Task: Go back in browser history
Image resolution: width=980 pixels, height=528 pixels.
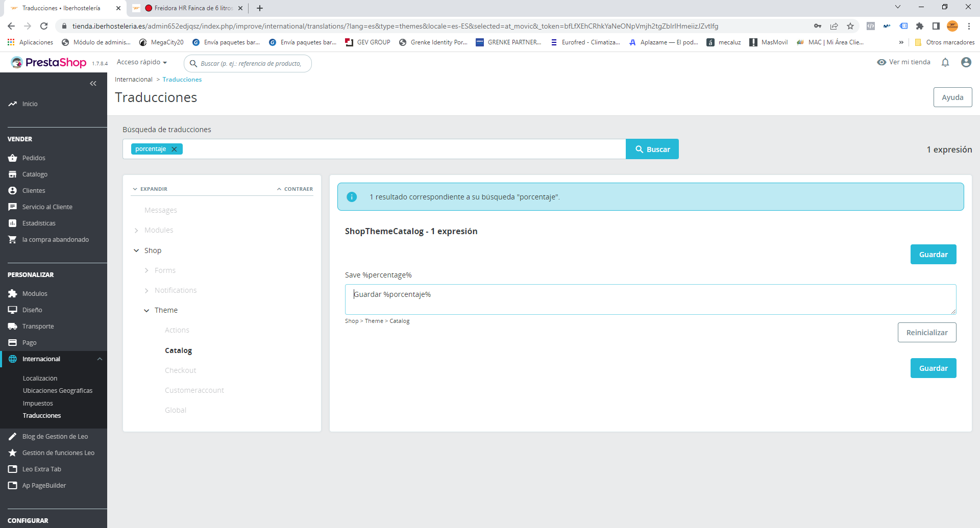Action: [11, 26]
